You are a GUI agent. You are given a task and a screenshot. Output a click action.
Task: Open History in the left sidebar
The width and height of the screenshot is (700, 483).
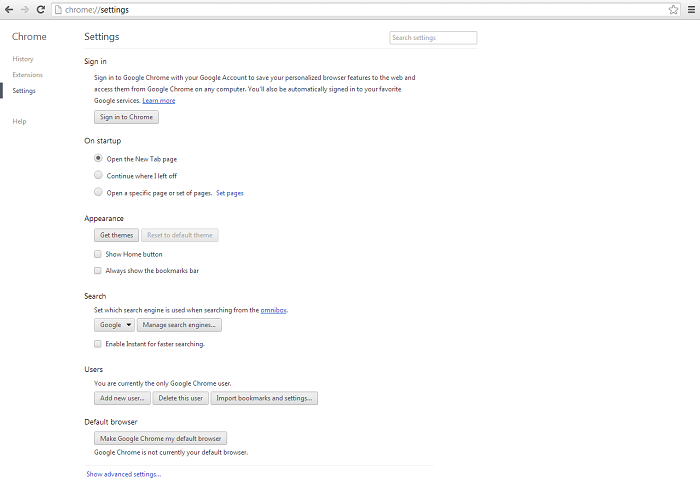[23, 59]
